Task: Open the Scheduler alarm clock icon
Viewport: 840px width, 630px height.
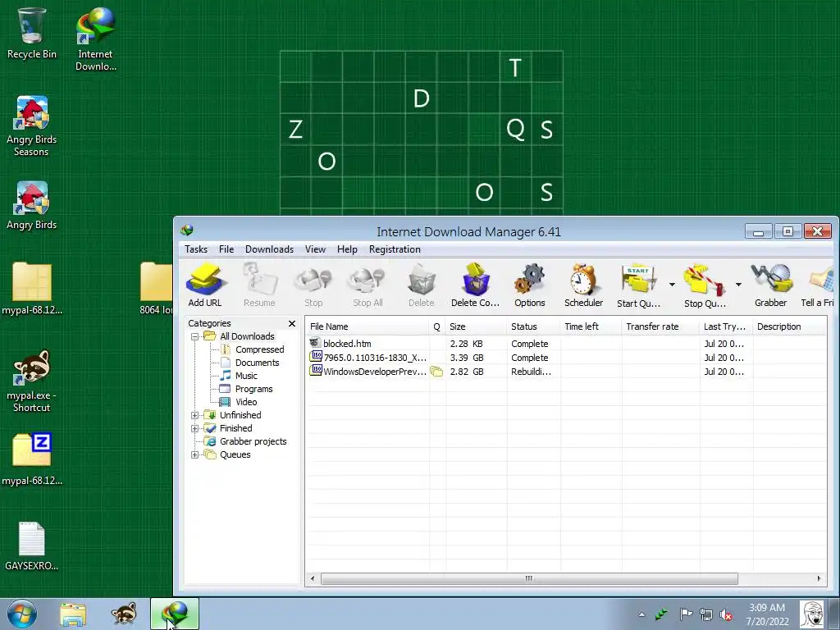Action: 583,285
